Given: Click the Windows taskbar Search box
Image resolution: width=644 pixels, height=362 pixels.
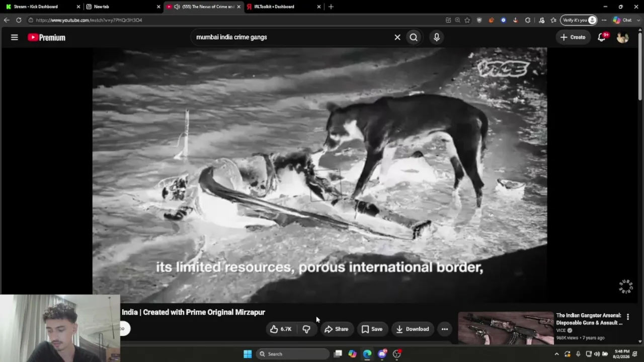Looking at the screenshot, I should (293, 354).
